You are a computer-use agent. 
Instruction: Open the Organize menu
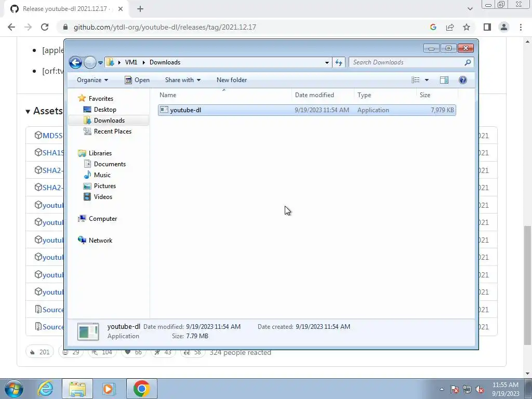pos(92,80)
